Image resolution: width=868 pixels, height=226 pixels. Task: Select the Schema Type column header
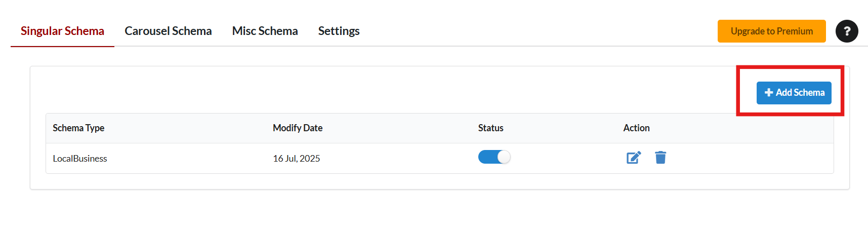click(x=78, y=128)
